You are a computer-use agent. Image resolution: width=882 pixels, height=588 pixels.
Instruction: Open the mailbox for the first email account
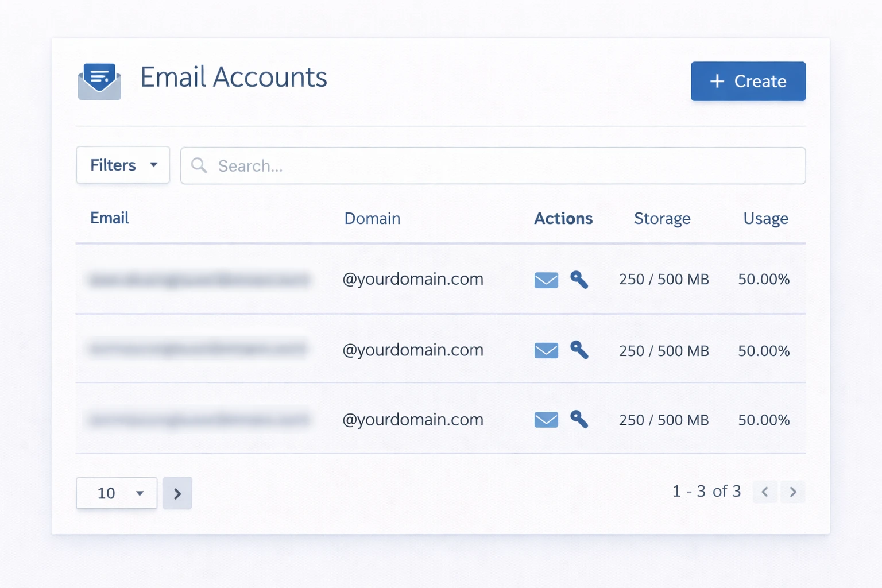tap(546, 280)
